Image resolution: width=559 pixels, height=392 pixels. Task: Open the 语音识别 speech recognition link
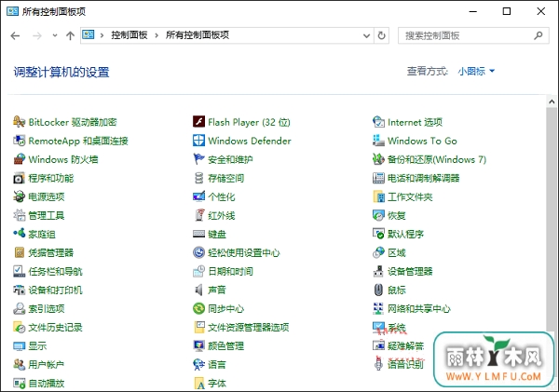tap(405, 365)
